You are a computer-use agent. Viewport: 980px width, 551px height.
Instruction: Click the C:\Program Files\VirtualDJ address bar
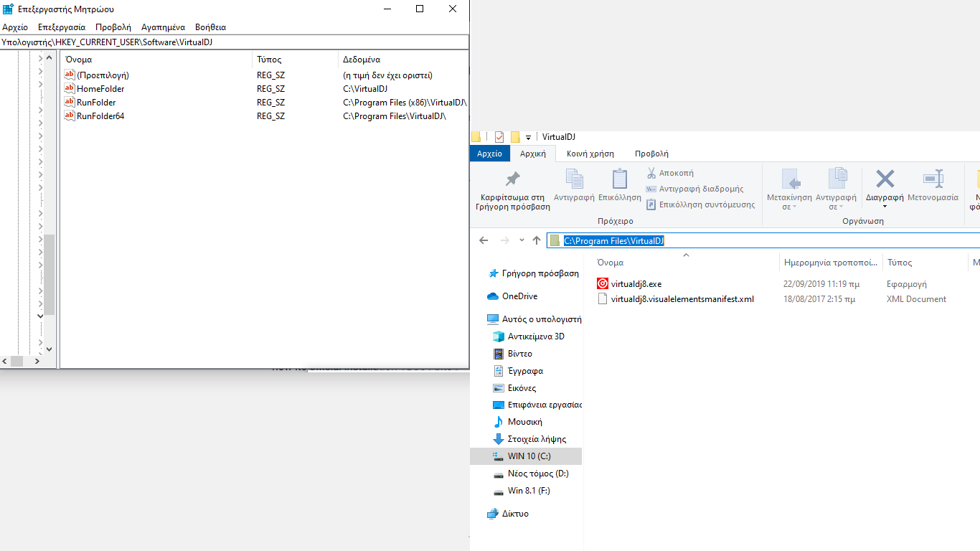pyautogui.click(x=763, y=240)
